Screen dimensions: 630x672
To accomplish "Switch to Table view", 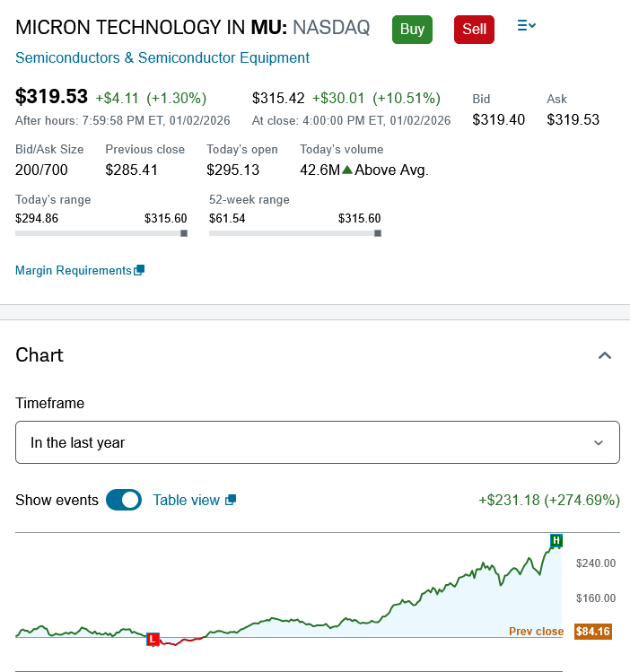I will (x=186, y=500).
